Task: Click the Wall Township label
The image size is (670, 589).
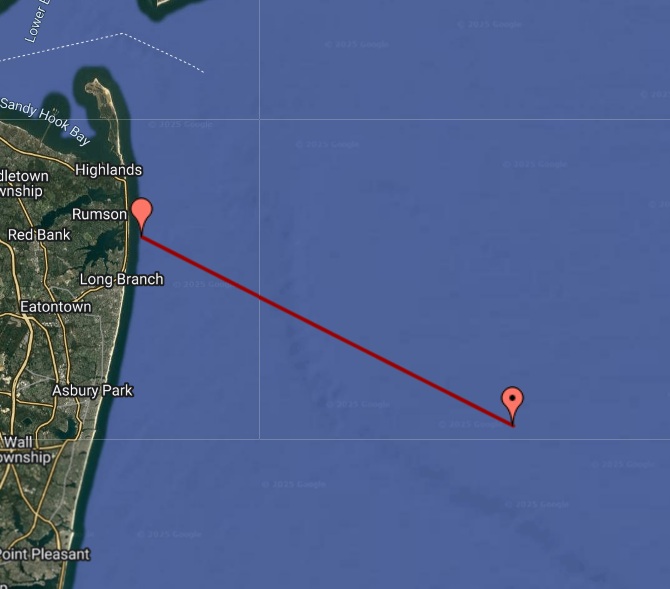Action: point(24,450)
